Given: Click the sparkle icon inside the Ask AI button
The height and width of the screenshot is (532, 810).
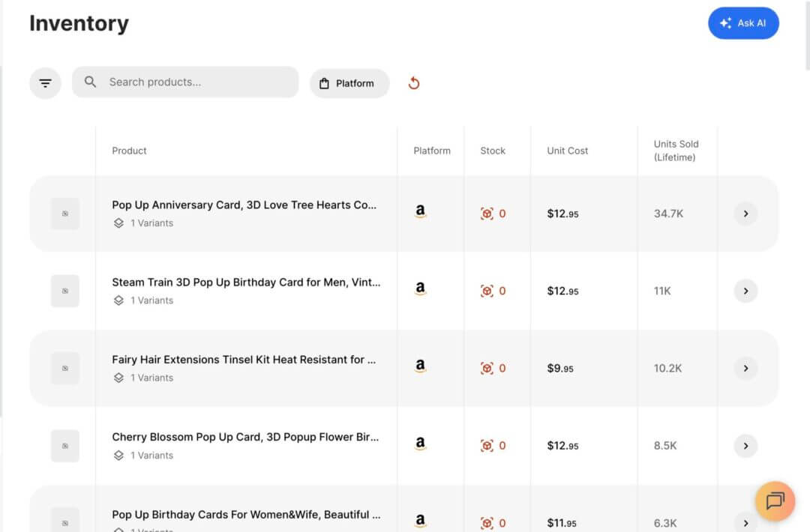Looking at the screenshot, I should tap(724, 23).
